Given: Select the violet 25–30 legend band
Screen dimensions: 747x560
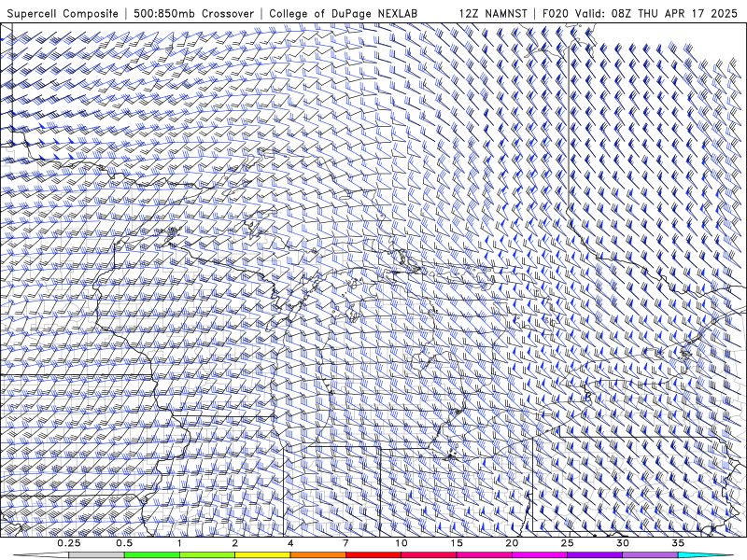Looking at the screenshot, I should 595,555.
